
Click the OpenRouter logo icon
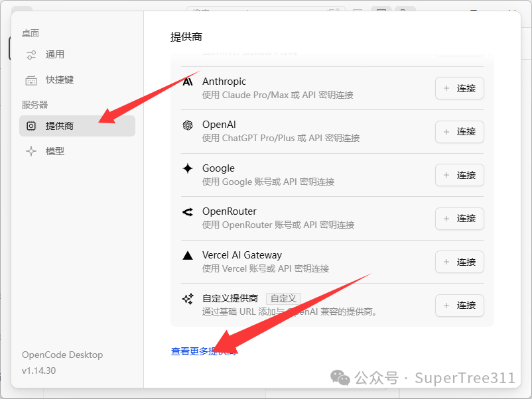(188, 212)
